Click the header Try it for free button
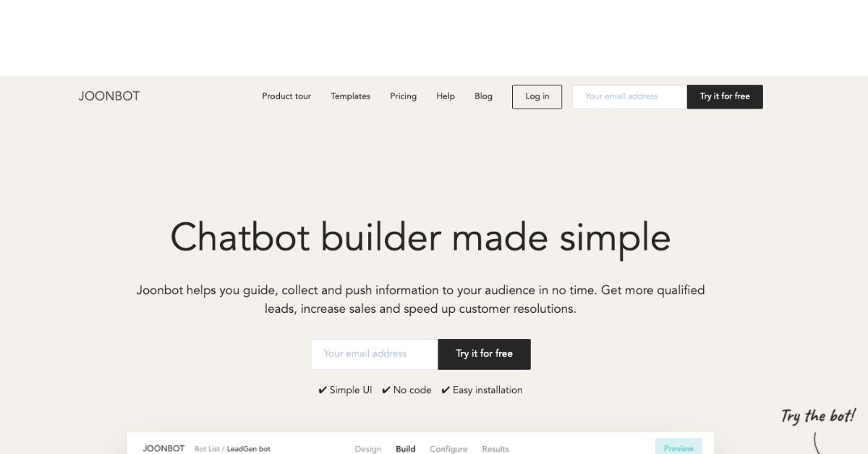This screenshot has height=454, width=868. click(x=724, y=96)
